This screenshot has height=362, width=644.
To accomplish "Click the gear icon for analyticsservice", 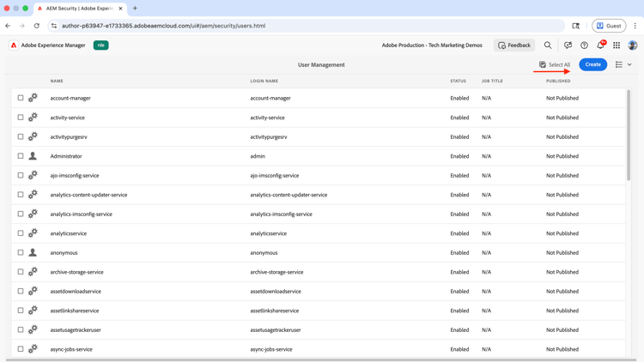I will (x=33, y=232).
